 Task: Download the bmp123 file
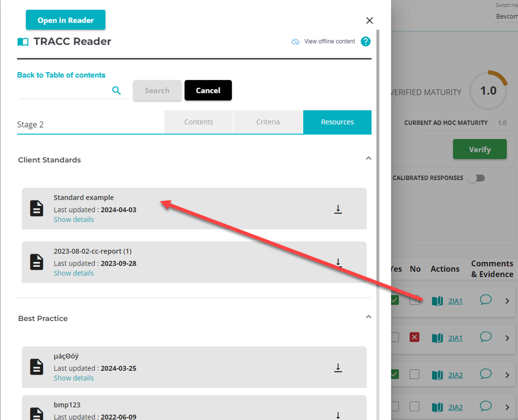point(338,415)
